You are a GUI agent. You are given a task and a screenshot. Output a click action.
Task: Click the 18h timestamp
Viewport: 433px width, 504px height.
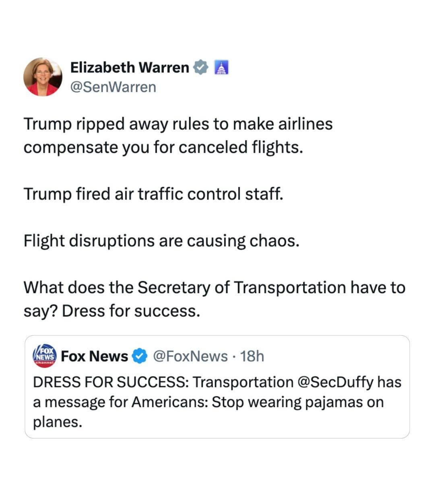(x=252, y=356)
